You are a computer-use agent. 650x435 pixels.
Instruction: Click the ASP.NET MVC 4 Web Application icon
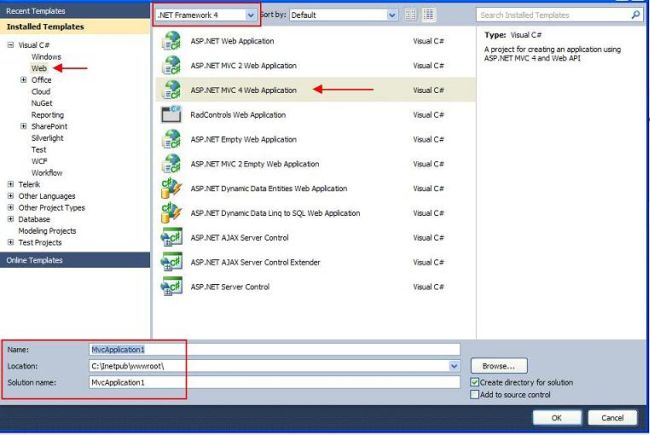pos(171,90)
